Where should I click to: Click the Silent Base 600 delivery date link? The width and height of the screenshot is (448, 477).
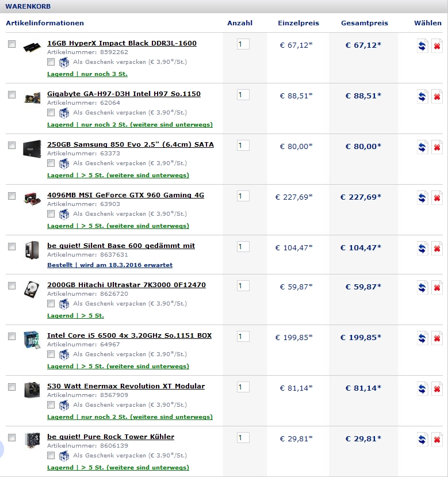point(109,265)
